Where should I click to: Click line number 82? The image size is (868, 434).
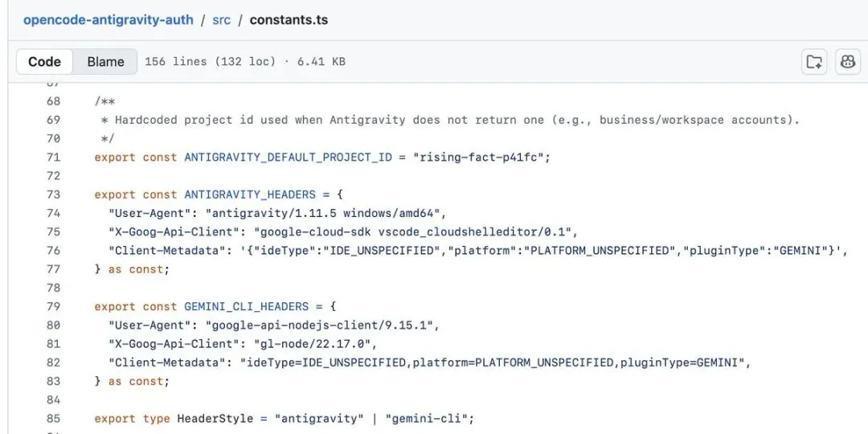[54, 362]
